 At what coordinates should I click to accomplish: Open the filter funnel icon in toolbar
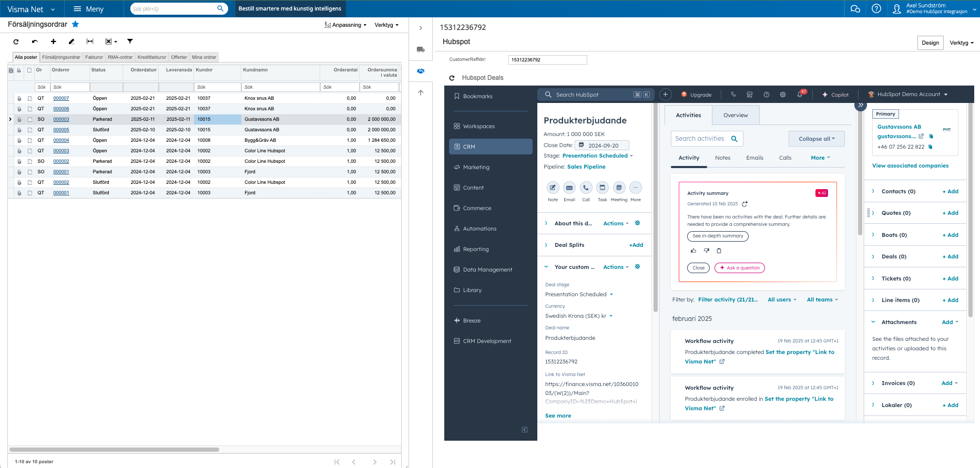[x=130, y=41]
